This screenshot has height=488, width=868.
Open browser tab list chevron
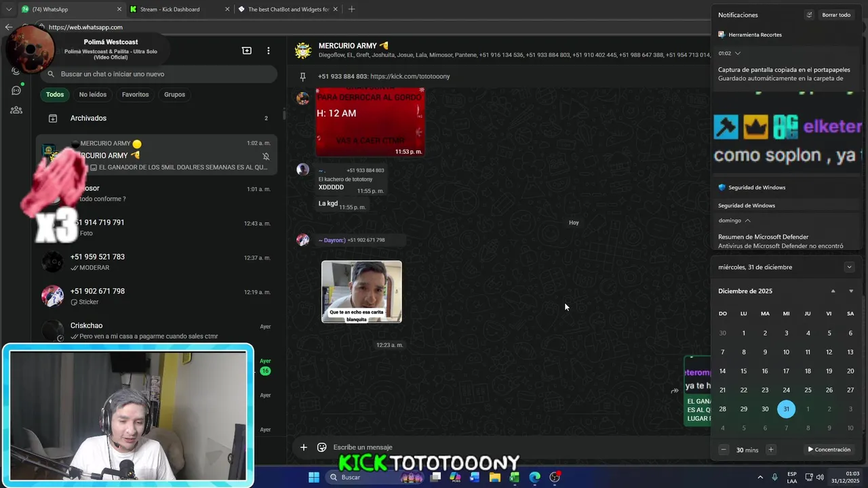tap(8, 9)
